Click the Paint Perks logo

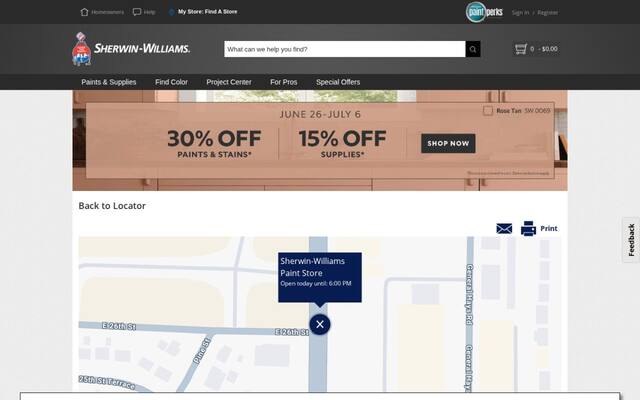coord(484,12)
